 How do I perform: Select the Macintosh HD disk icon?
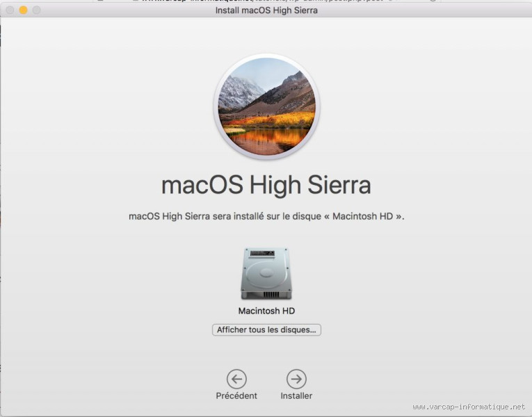(266, 274)
